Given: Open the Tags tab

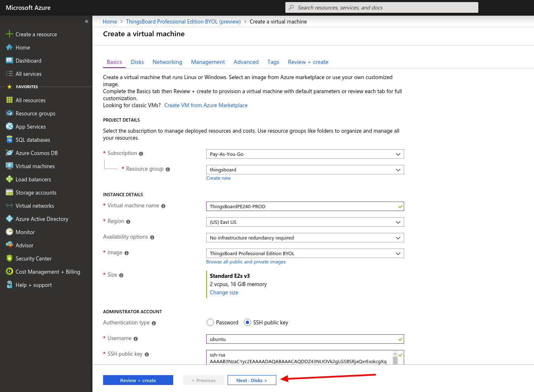Looking at the screenshot, I should (x=273, y=62).
